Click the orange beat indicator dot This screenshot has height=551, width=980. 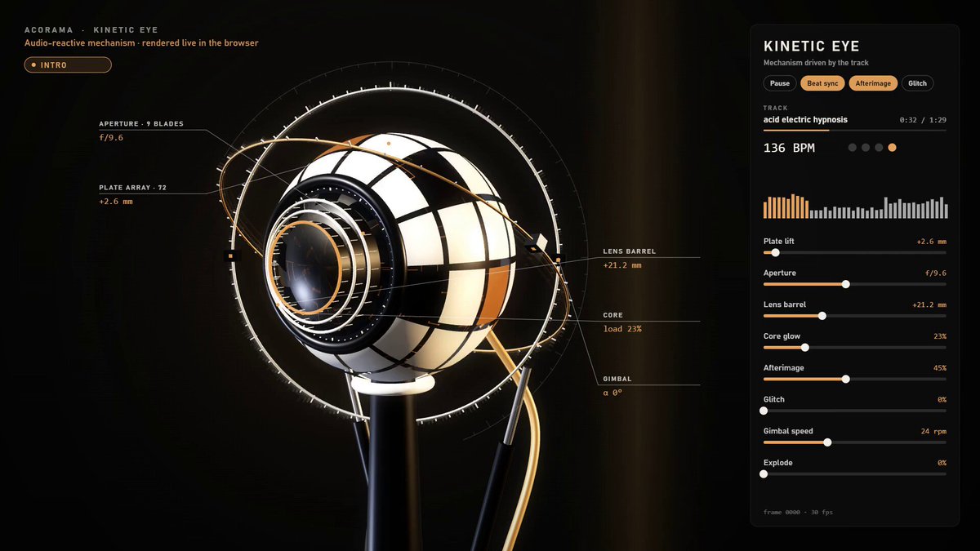[893, 148]
